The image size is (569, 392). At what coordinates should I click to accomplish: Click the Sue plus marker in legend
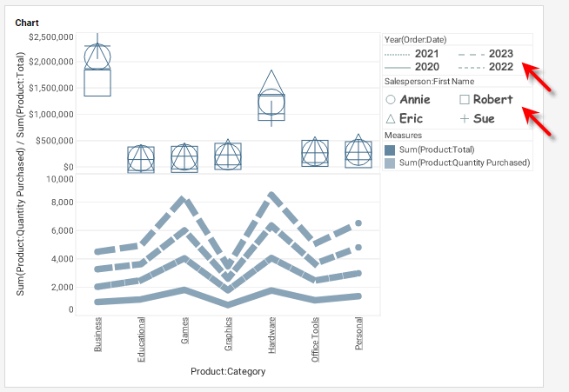click(465, 118)
